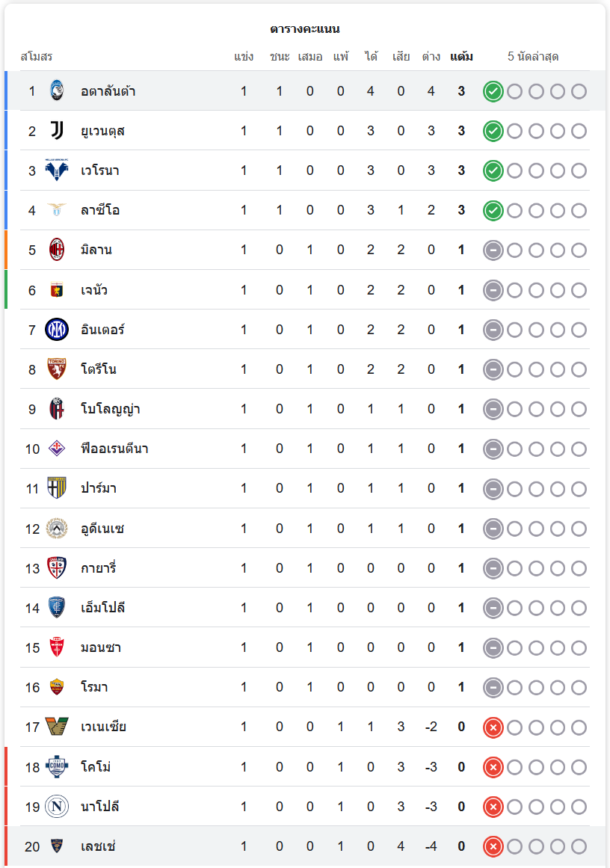Click the Venezia red loss indicator

493,727
